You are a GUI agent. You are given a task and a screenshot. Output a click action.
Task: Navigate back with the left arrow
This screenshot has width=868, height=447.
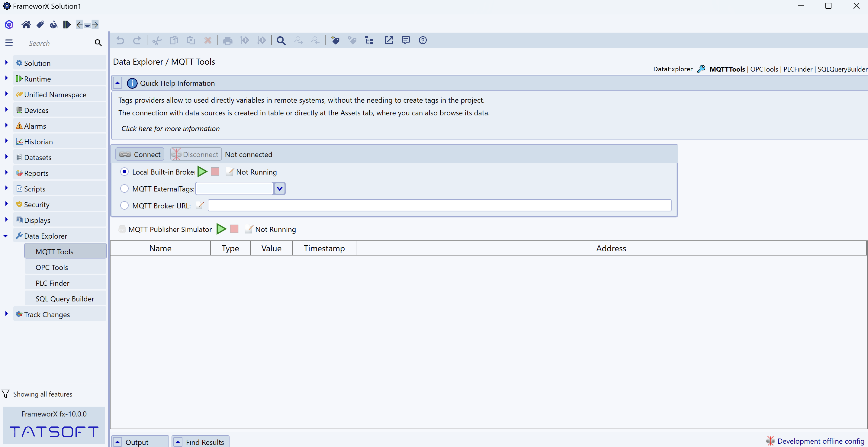(x=79, y=24)
